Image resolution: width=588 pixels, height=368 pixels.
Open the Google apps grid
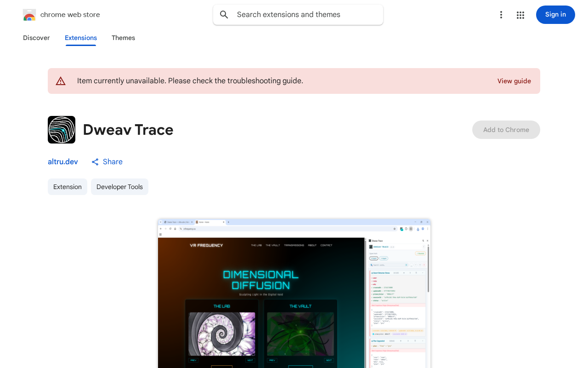pos(520,15)
